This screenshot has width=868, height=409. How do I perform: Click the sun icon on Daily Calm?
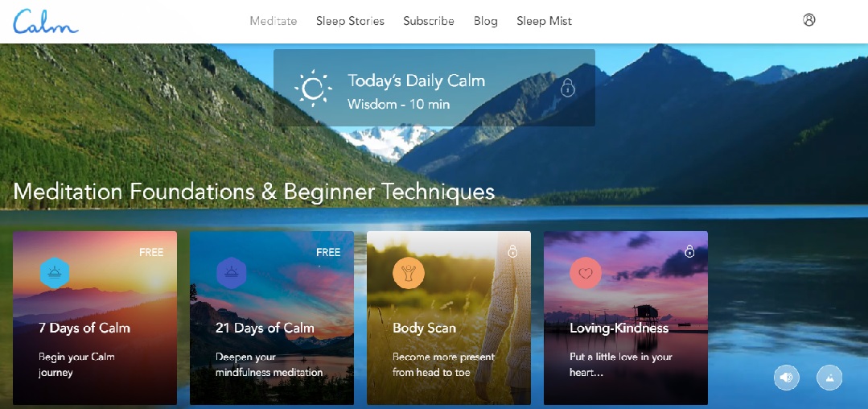(x=313, y=88)
